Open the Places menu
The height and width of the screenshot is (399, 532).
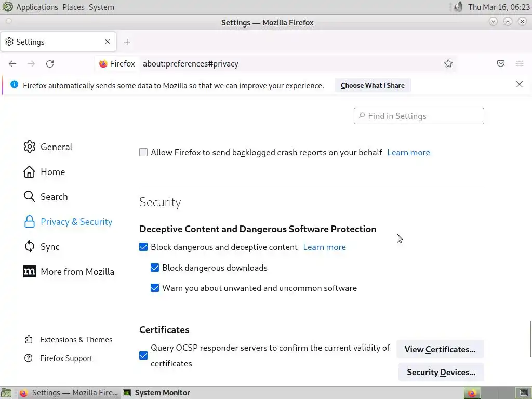[x=73, y=7]
